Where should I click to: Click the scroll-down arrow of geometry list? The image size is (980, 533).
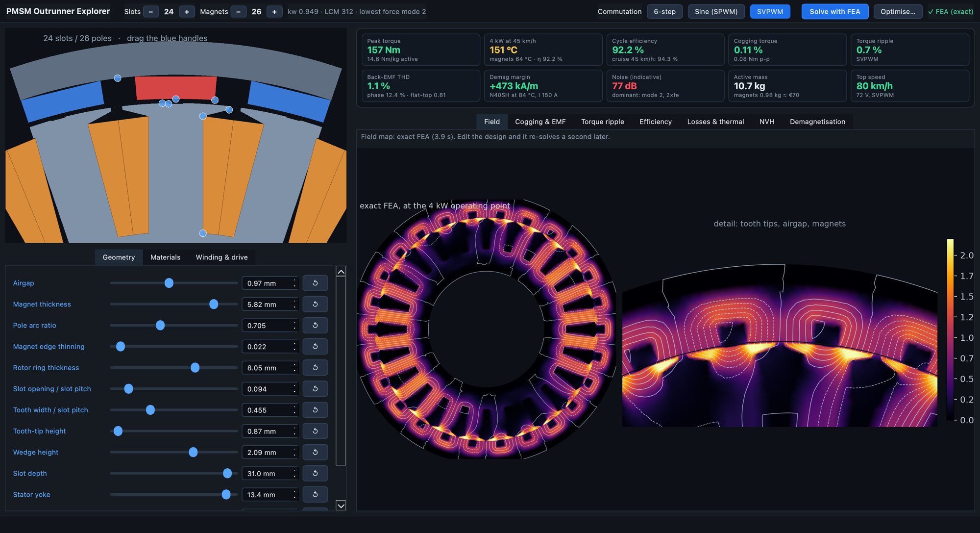(341, 505)
